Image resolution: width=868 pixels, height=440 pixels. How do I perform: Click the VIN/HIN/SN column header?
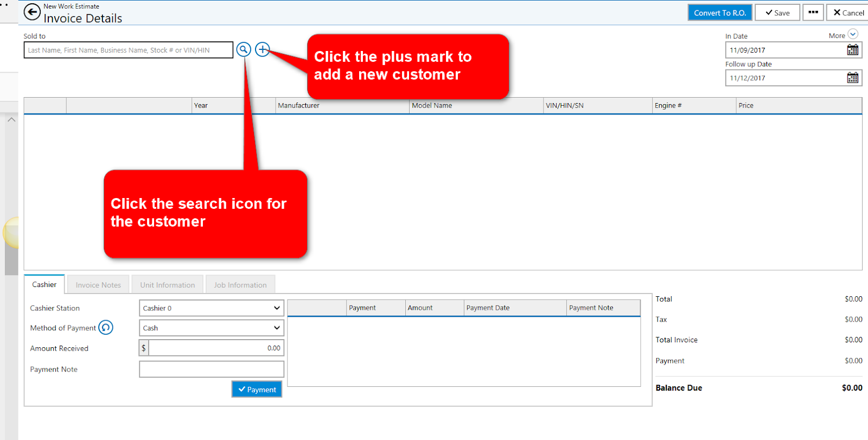coord(598,105)
